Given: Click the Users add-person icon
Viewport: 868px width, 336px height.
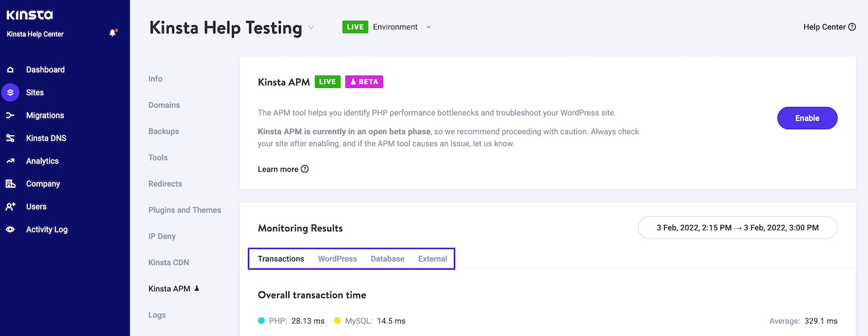Looking at the screenshot, I should 11,206.
